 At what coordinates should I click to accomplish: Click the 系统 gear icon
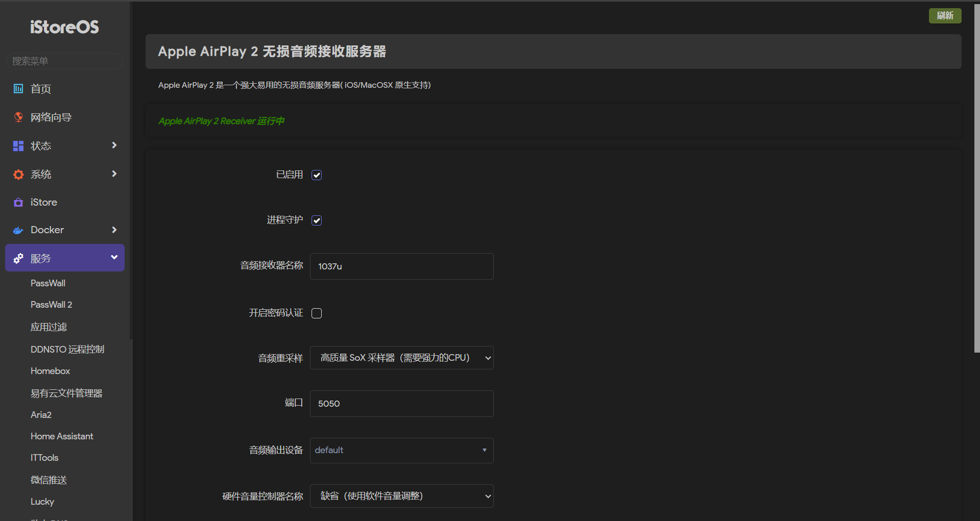coord(18,175)
